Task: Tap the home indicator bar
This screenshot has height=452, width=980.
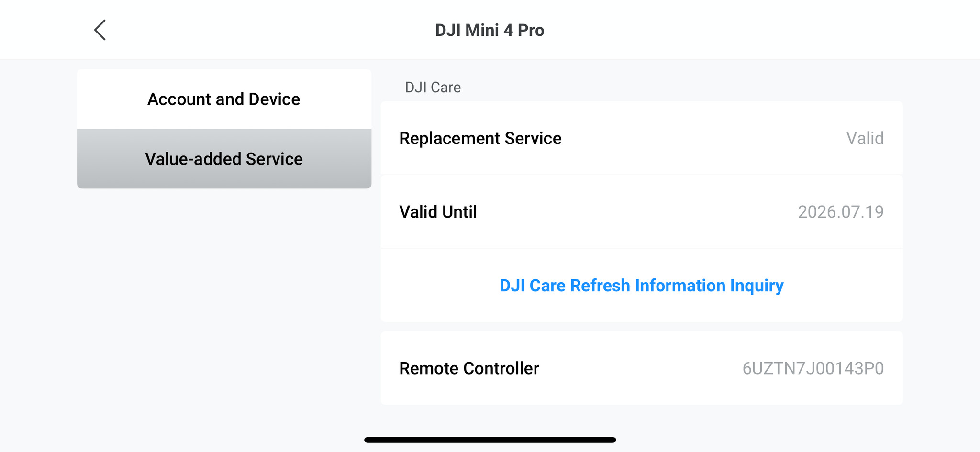Action: tap(490, 440)
